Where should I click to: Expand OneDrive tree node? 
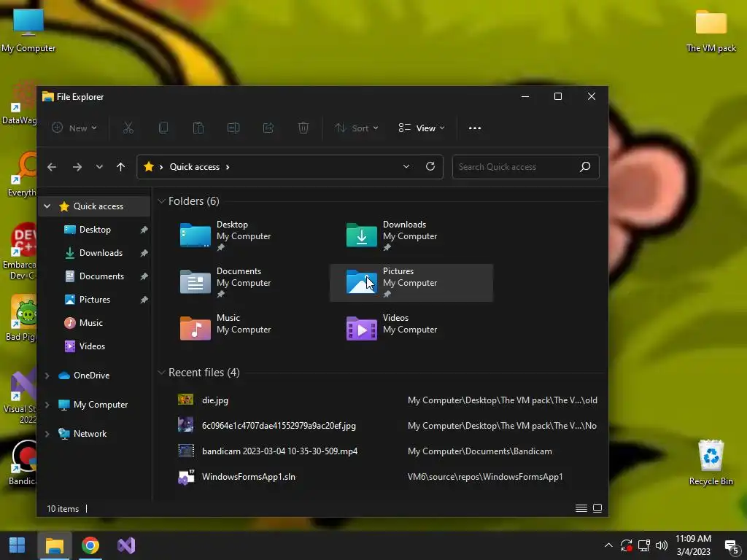tap(47, 376)
